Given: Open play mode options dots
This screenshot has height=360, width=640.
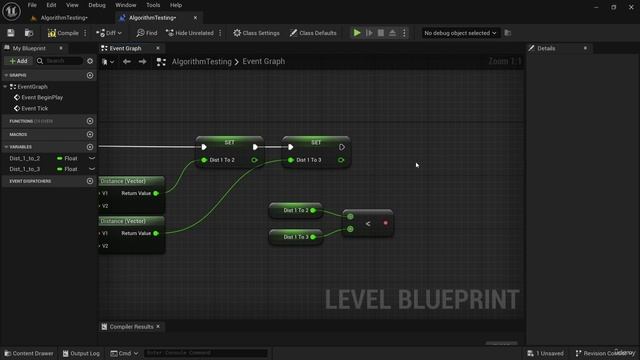Looking at the screenshot, I should 404,33.
